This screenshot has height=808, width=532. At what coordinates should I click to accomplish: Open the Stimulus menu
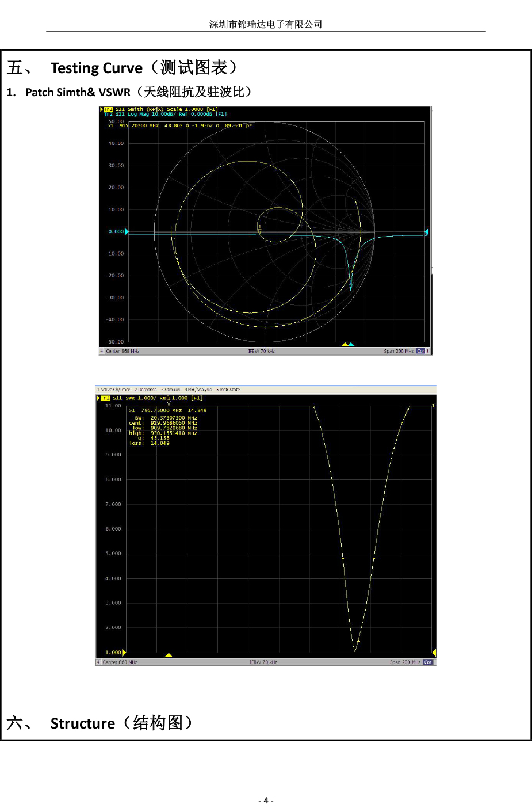pos(171,390)
